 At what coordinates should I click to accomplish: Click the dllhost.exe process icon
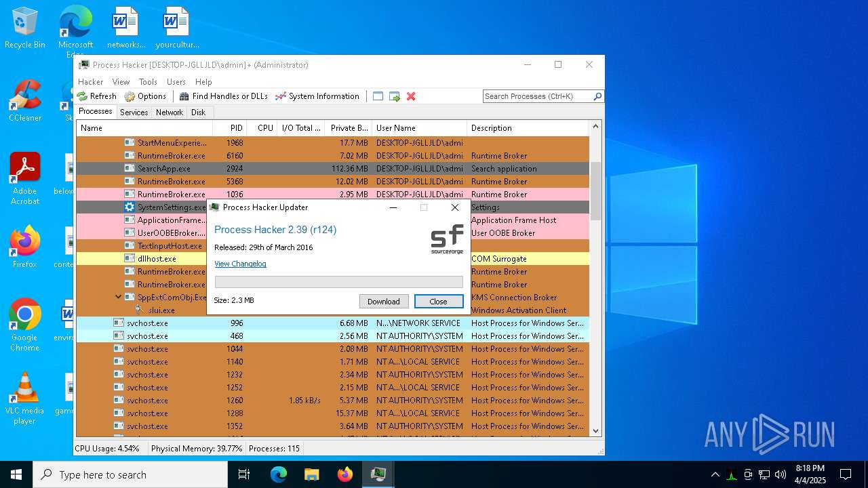pos(130,259)
